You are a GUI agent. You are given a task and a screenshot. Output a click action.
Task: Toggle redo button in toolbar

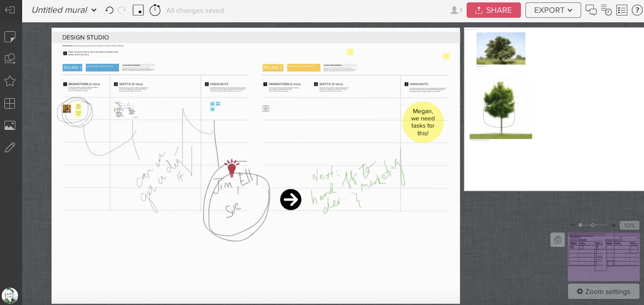122,10
